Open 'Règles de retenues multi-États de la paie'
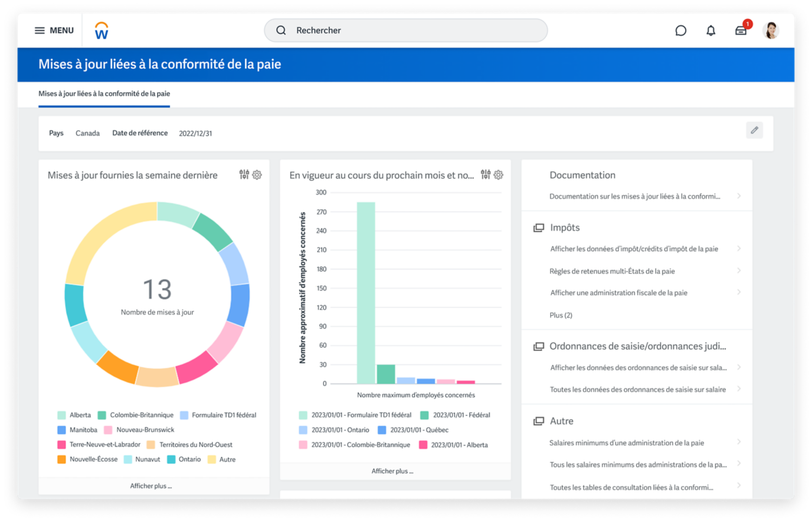Image resolution: width=812 pixels, height=521 pixels. 612,271
